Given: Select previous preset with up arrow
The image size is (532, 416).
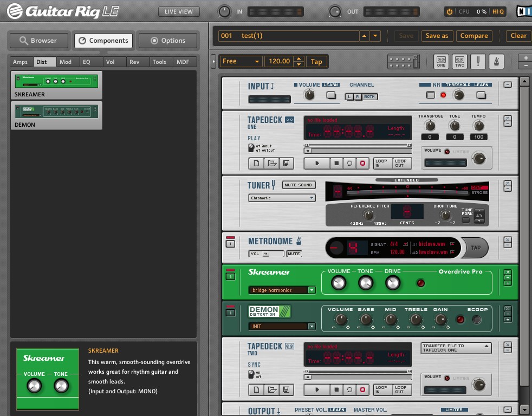Looking at the screenshot, I should 364,36.
